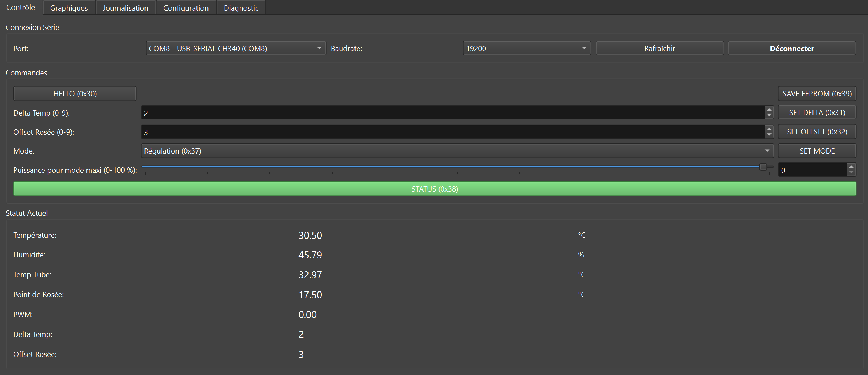This screenshot has width=868, height=375.
Task: Increase Delta Temp with up arrow
Action: 769,109
